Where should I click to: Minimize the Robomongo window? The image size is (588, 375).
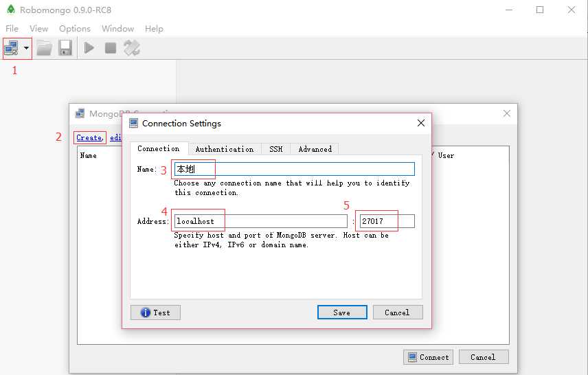tap(509, 10)
